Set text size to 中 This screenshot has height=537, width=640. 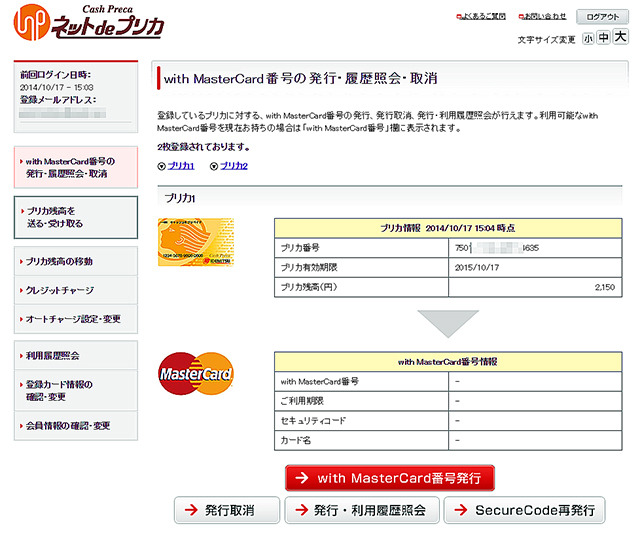point(603,38)
